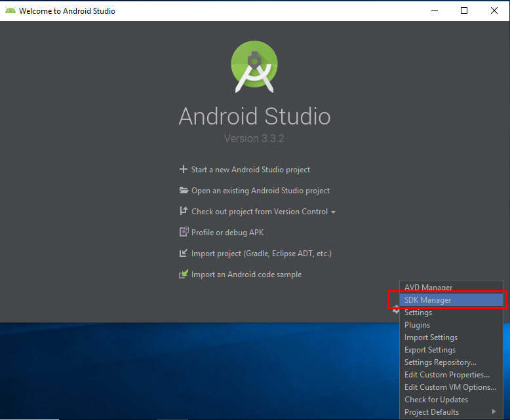Click the Android icon in the title bar
The width and height of the screenshot is (510, 420).
point(10,10)
